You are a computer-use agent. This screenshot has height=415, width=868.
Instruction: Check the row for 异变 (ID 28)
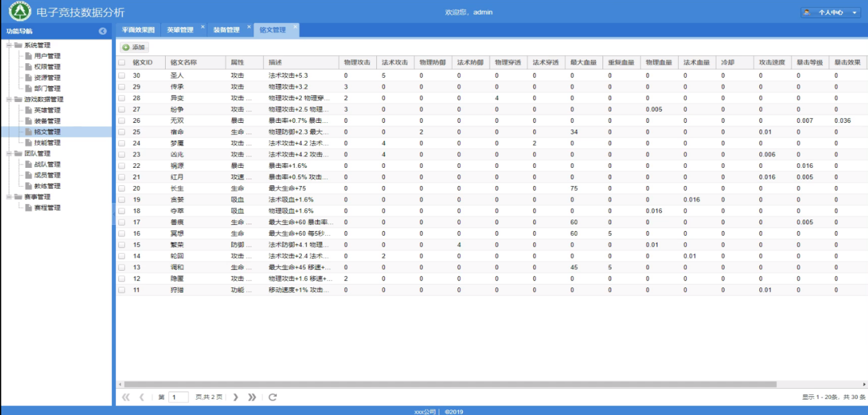point(121,98)
